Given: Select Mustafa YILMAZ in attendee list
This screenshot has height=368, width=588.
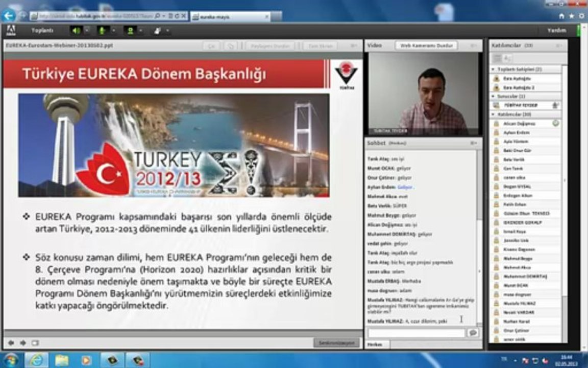Looking at the screenshot, I should point(525,304).
